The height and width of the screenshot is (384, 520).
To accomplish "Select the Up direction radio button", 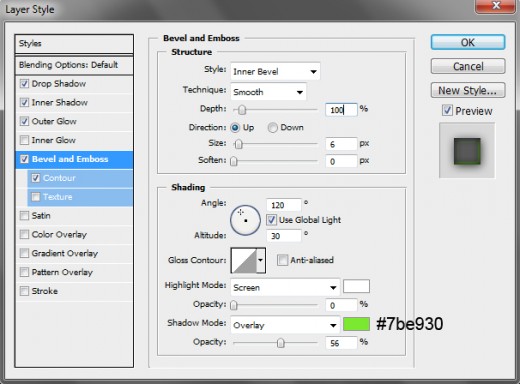I will 235,128.
